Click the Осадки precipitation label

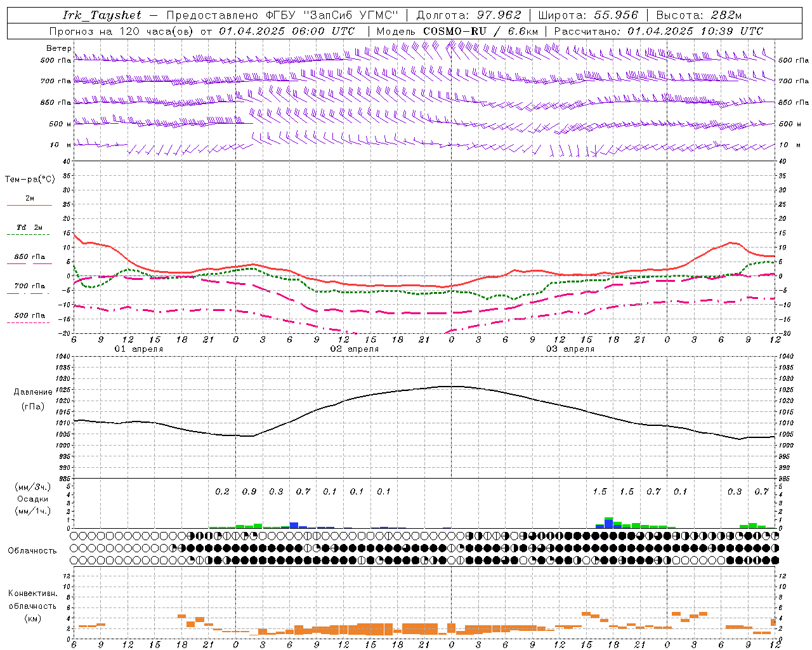point(32,499)
